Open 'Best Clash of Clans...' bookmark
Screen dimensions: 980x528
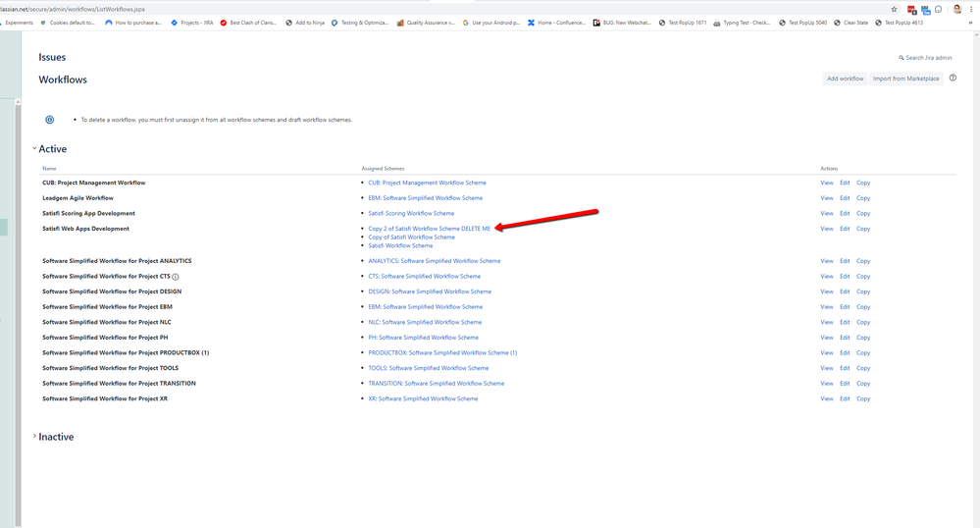[x=248, y=23]
